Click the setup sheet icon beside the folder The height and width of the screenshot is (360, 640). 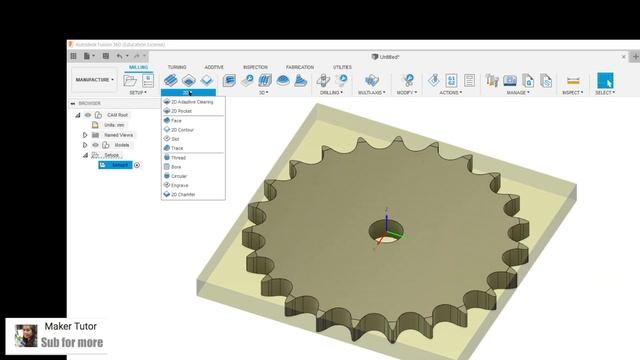tap(148, 80)
